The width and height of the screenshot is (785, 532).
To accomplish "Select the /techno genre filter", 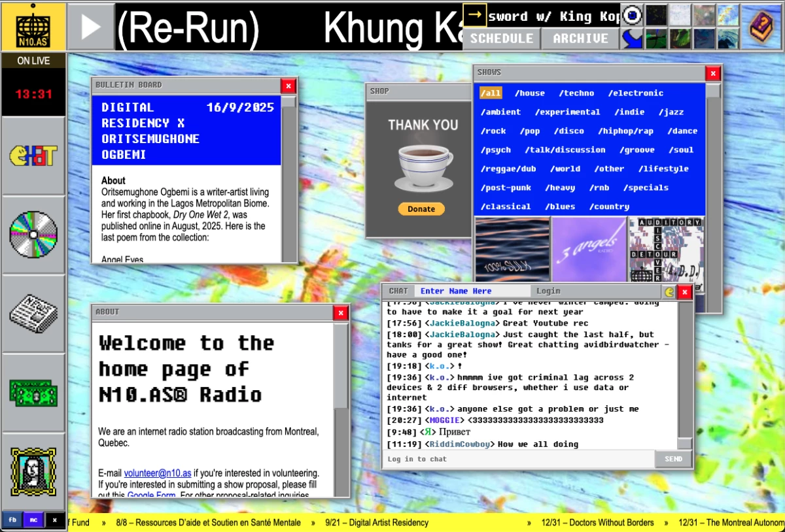I will (x=576, y=93).
